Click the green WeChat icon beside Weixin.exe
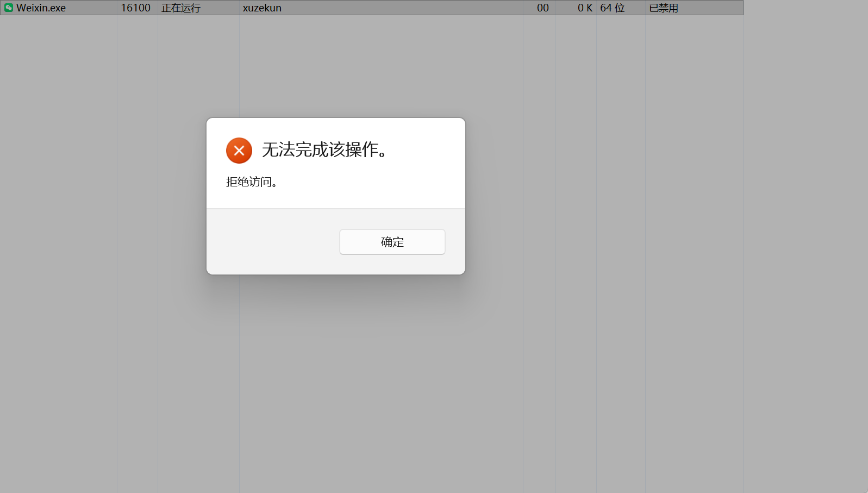The width and height of the screenshot is (868, 493). pos(9,8)
